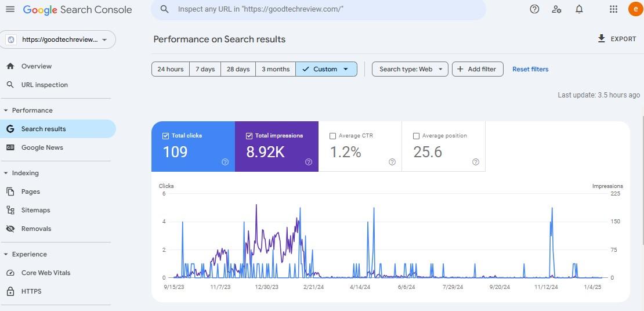This screenshot has width=644, height=311.
Task: Click the Overview home icon
Action: pos(10,66)
